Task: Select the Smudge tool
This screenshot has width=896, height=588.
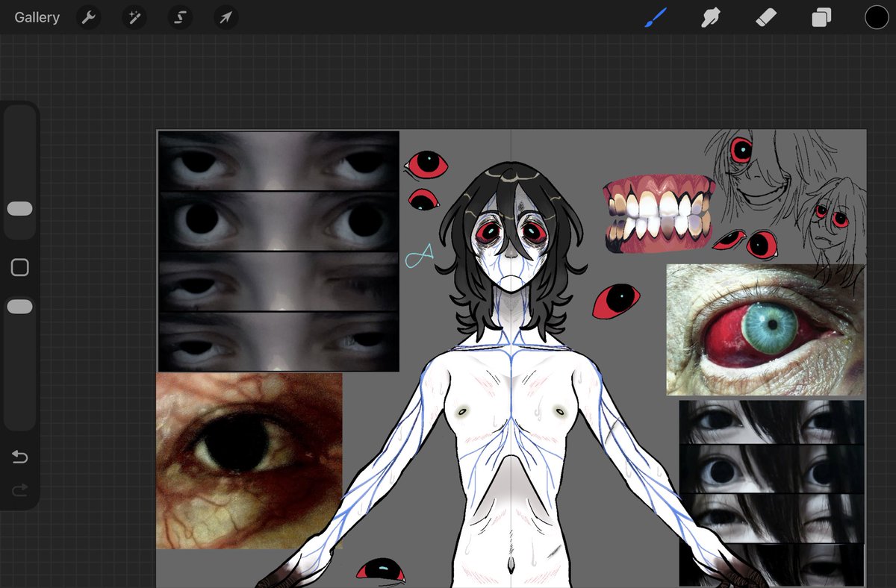Action: point(710,17)
